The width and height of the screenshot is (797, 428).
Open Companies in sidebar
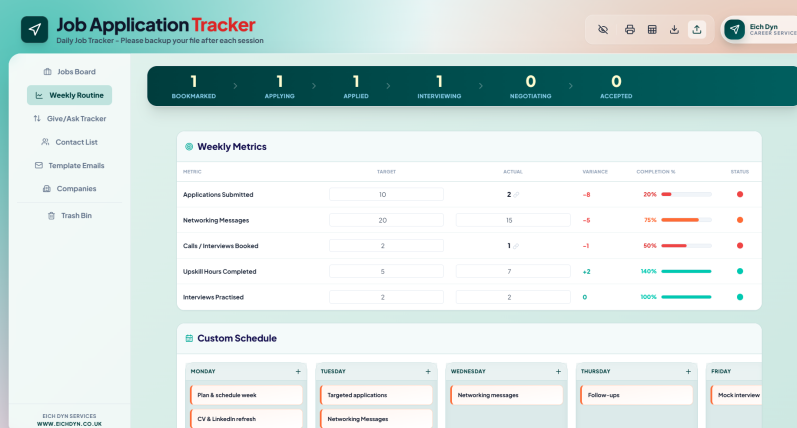70,189
